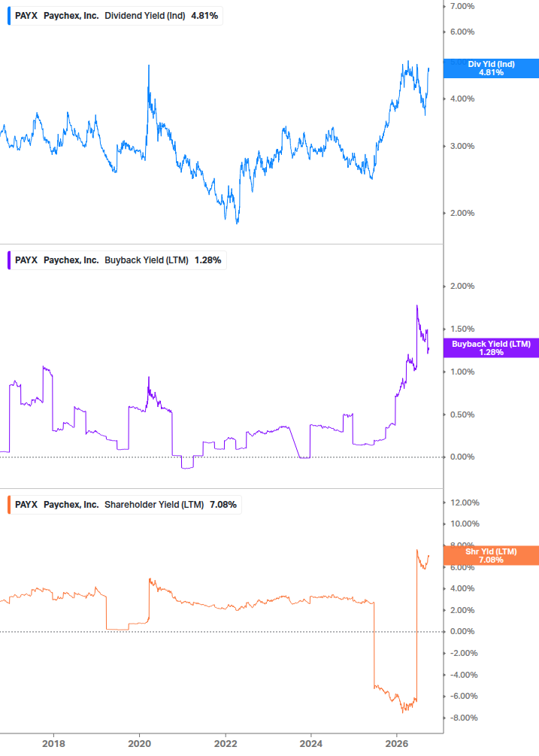Click the 10.00% tick on shareholder yield axis
The image size is (539, 756).
[465, 524]
